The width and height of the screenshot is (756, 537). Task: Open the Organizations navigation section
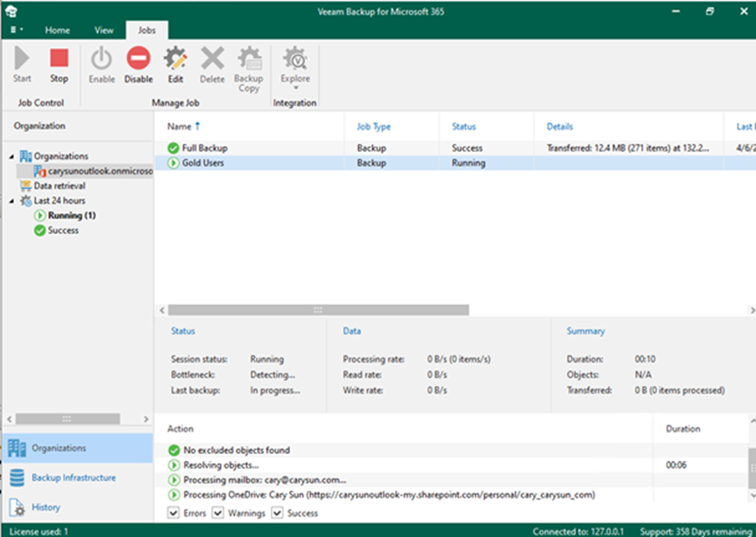(x=78, y=448)
